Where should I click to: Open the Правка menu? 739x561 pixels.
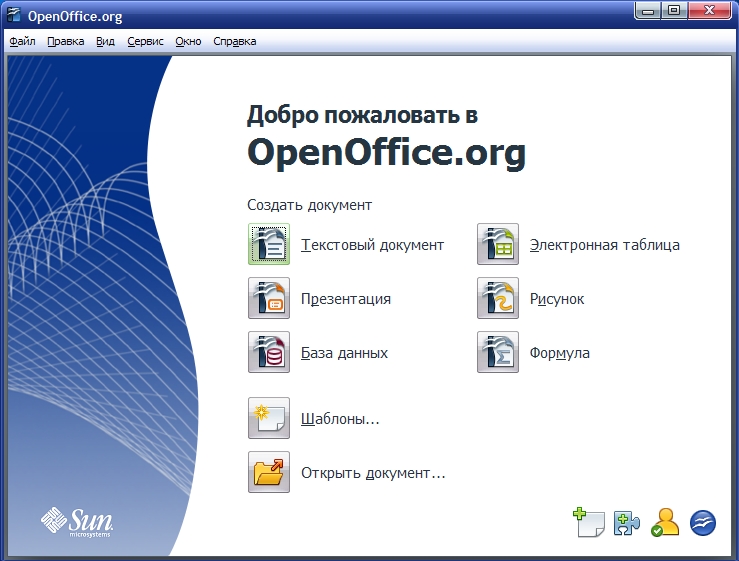(x=65, y=42)
